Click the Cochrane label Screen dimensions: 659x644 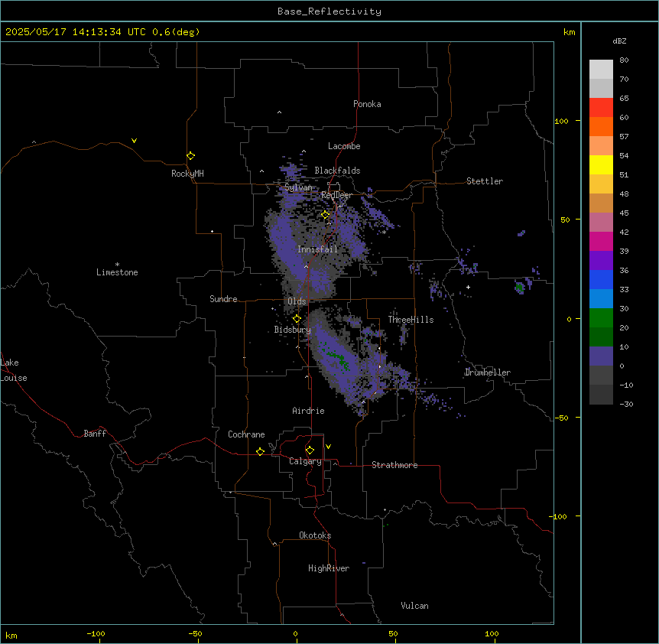(246, 434)
